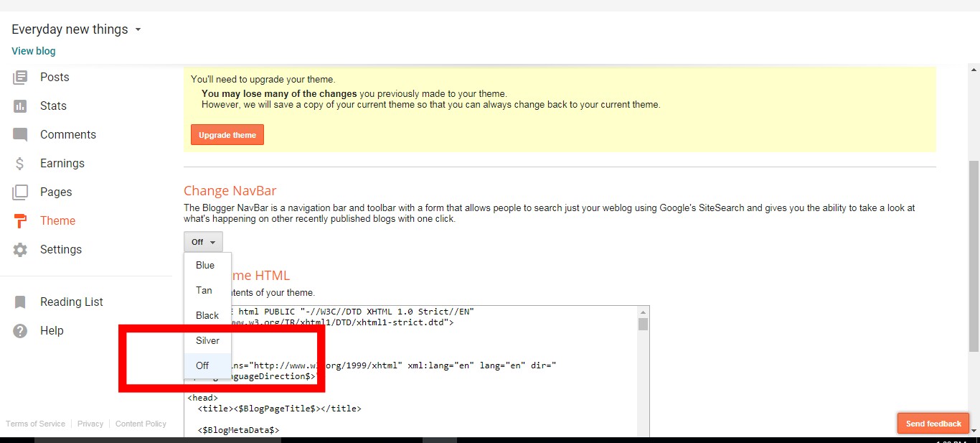Select the Black NavBar style
Viewport: 980px width, 443px height.
[207, 315]
